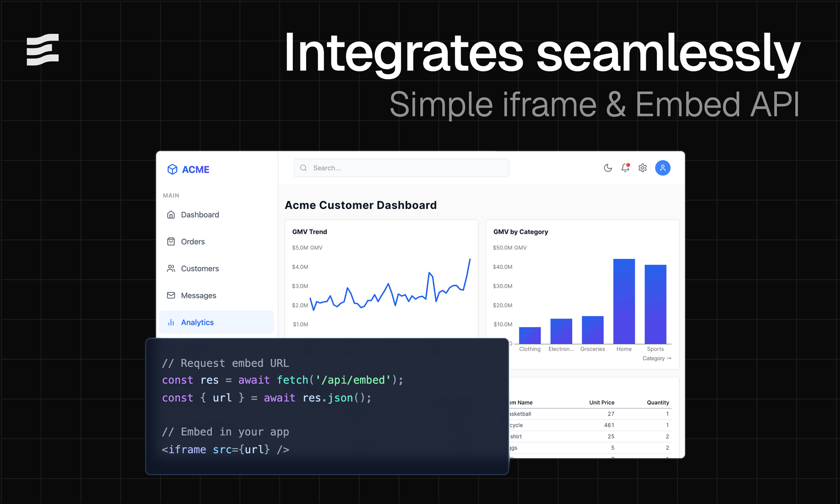
Task: Click the ACME cube logo icon
Action: [x=172, y=169]
